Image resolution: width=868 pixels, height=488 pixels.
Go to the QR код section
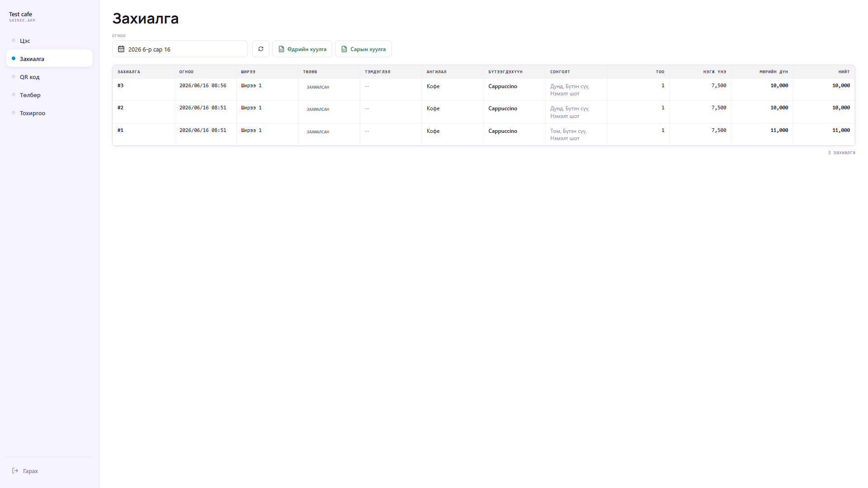click(49, 77)
